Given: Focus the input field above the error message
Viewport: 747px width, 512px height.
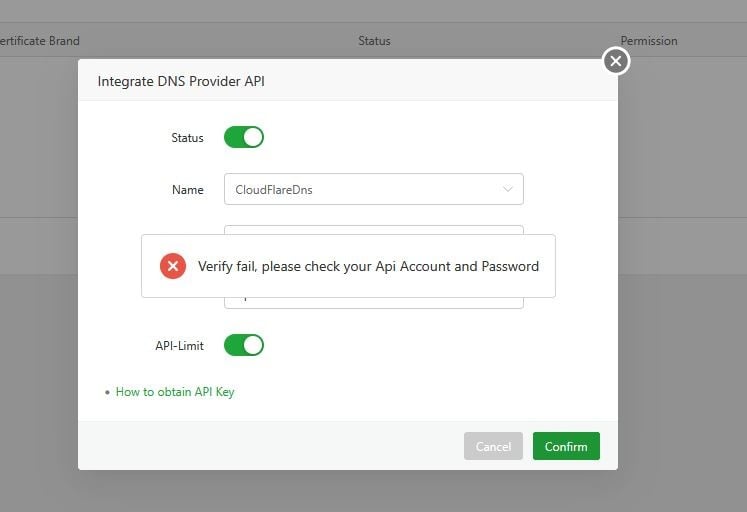Looking at the screenshot, I should point(373,229).
